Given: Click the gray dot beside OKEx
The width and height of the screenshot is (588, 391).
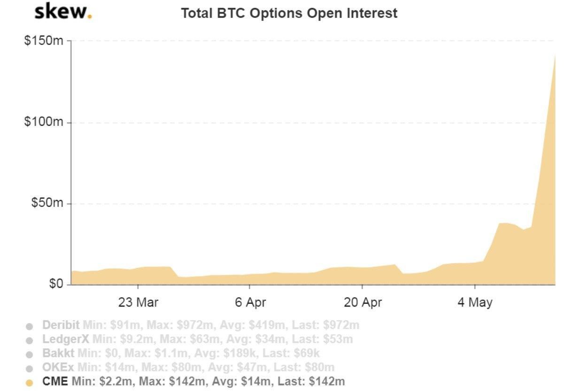Looking at the screenshot, I should tap(29, 368).
